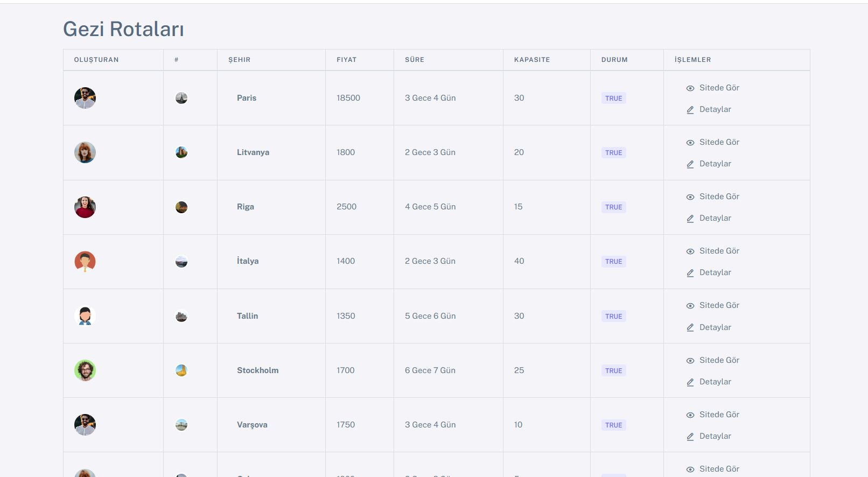The image size is (868, 477).
Task: Click the eye icon in Varşova row
Action: click(x=690, y=415)
